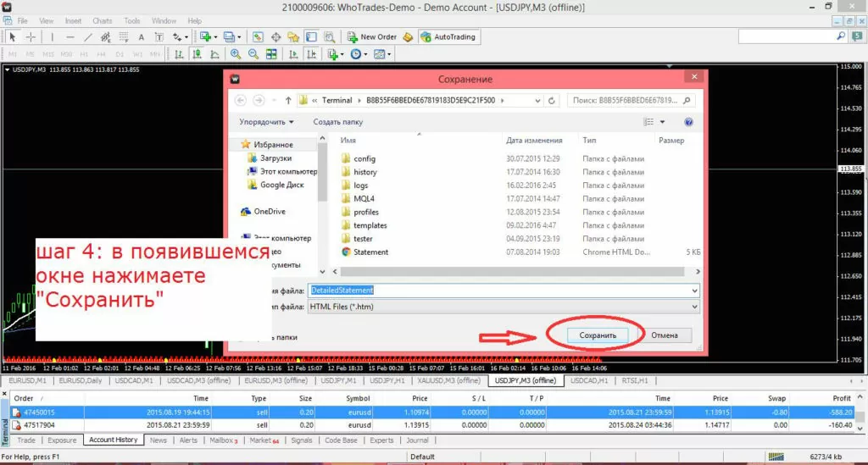
Task: Switch to the EURUSD,Daily chart tab
Action: tap(81, 381)
